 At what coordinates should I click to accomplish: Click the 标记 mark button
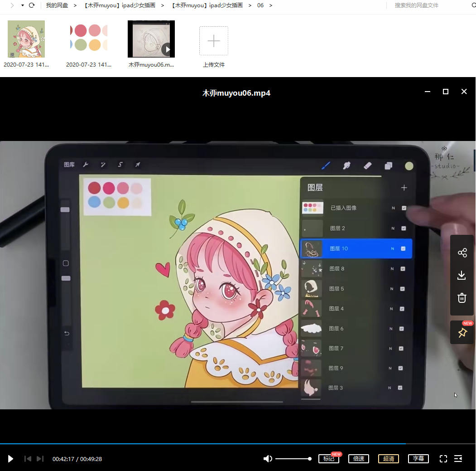[328, 459]
